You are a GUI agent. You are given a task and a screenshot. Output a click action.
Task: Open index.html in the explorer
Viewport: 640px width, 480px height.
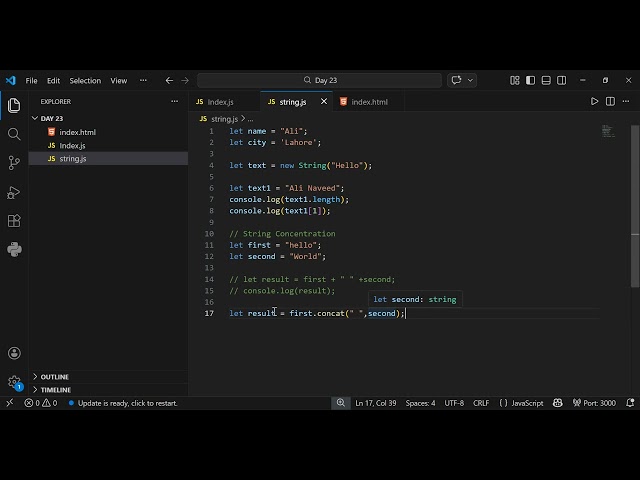click(109, 132)
